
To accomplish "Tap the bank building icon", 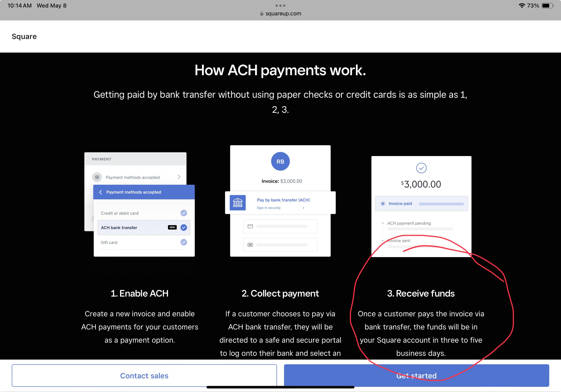I will point(238,203).
